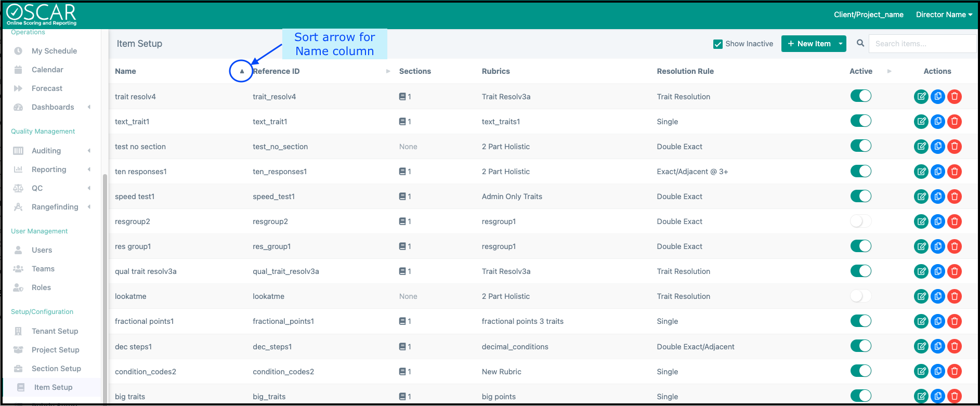Click the edit icon for trait resolv4
This screenshot has width=980, height=406.
coord(921,97)
